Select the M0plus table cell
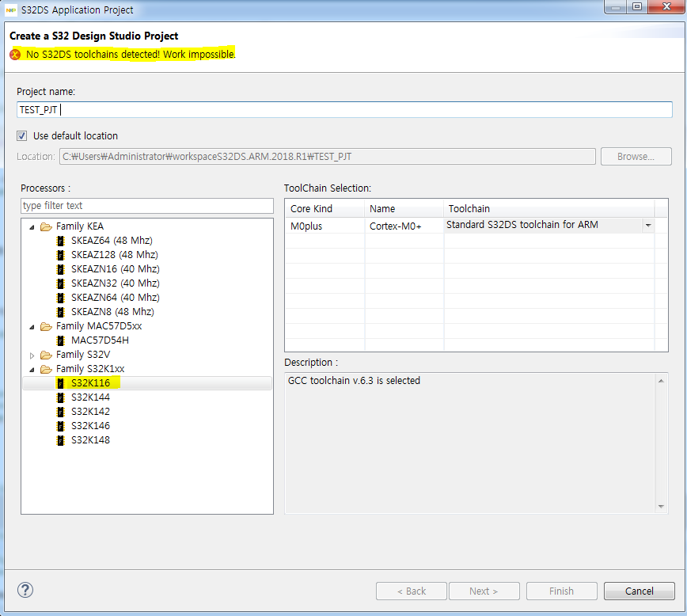 coord(325,226)
